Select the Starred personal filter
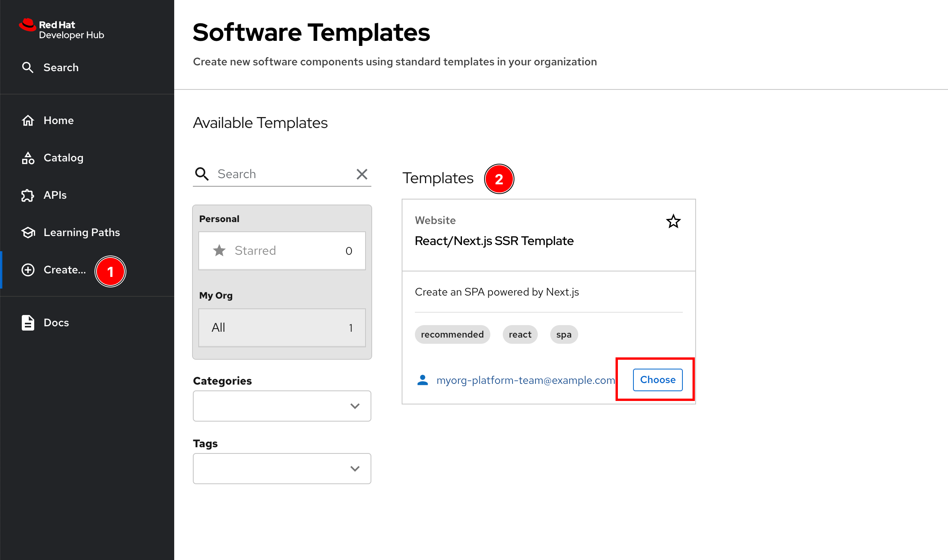The image size is (948, 560). (x=282, y=251)
